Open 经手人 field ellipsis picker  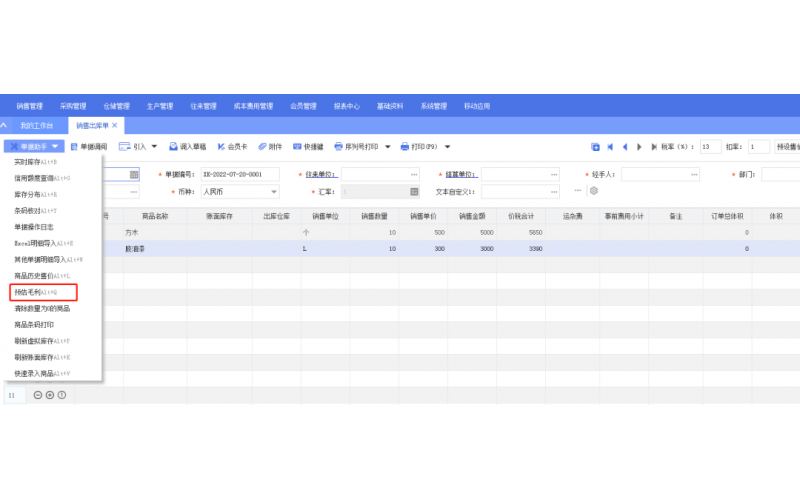tap(694, 174)
